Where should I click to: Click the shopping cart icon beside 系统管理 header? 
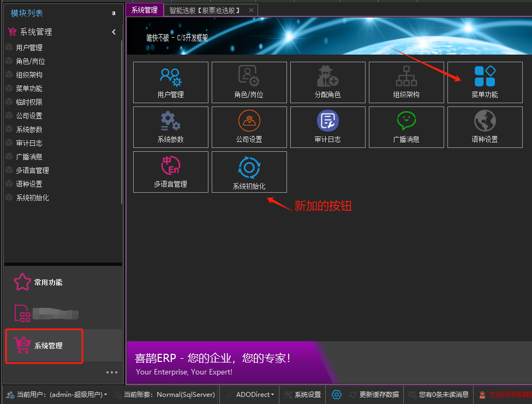(x=12, y=32)
